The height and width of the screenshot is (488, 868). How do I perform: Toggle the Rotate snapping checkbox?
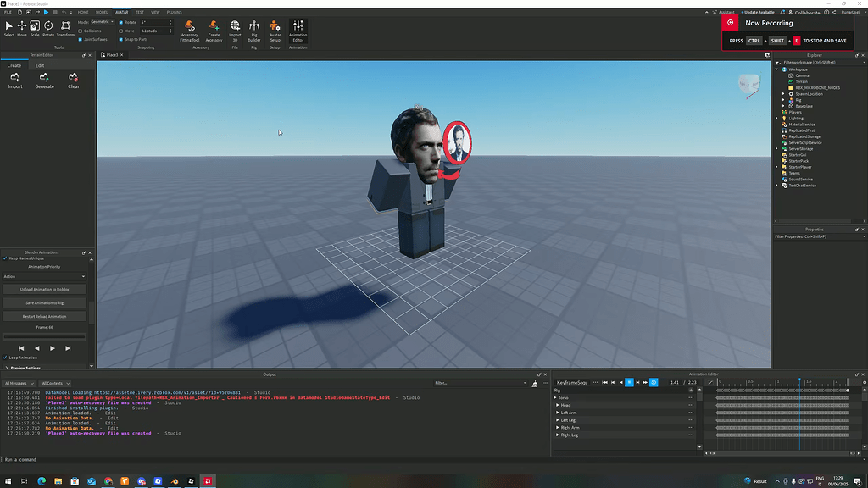pyautogui.click(x=120, y=23)
